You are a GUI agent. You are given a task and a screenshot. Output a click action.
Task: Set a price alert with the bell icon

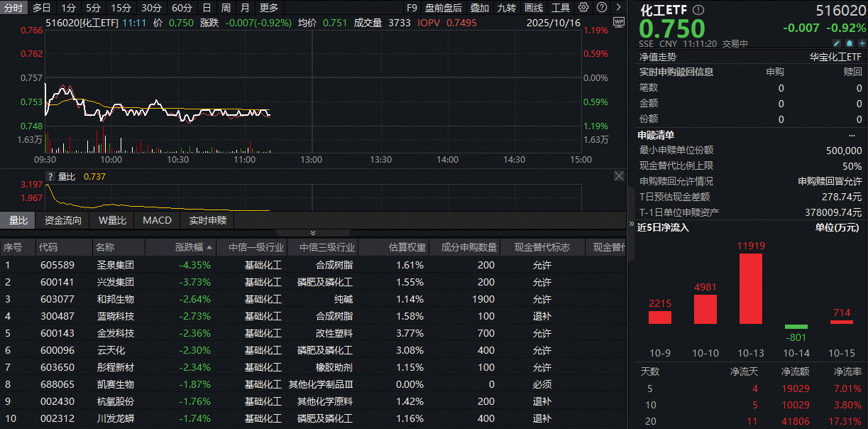(850, 43)
